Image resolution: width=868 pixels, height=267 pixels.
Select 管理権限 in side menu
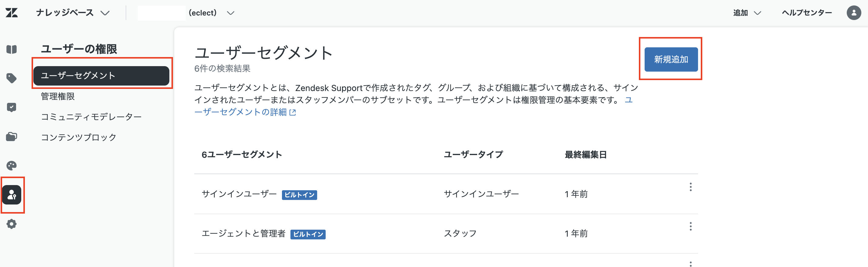pyautogui.click(x=58, y=96)
